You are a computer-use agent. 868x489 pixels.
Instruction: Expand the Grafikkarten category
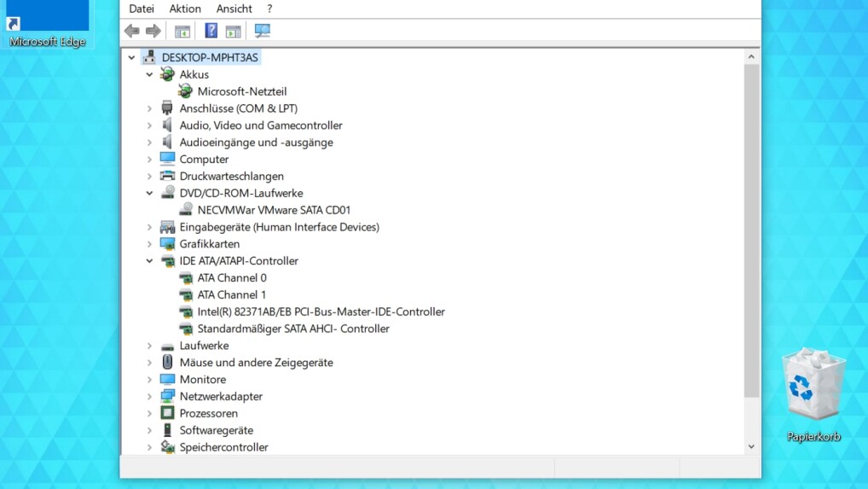click(x=149, y=244)
